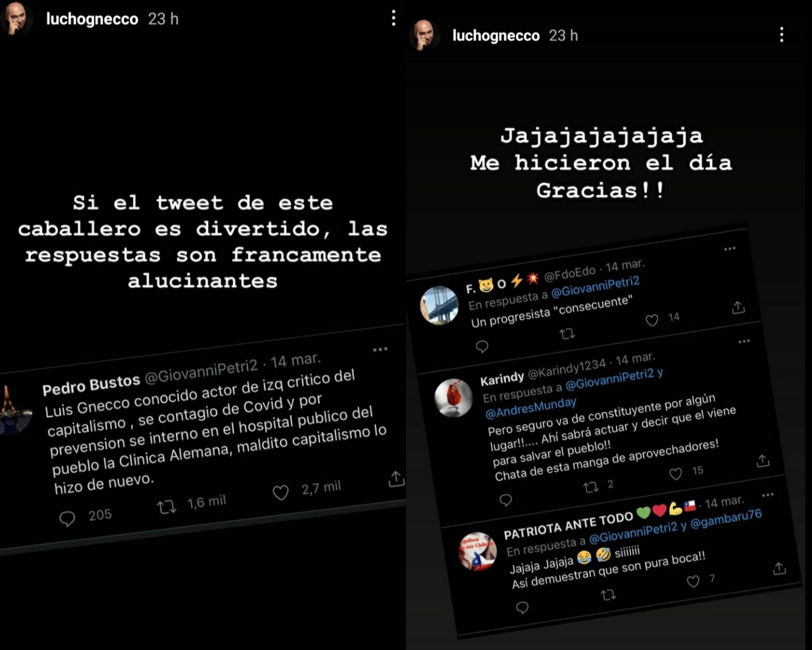Open replies on Pedro Bustos tweet with 205 comments
This screenshot has height=650, width=812.
tap(67, 518)
